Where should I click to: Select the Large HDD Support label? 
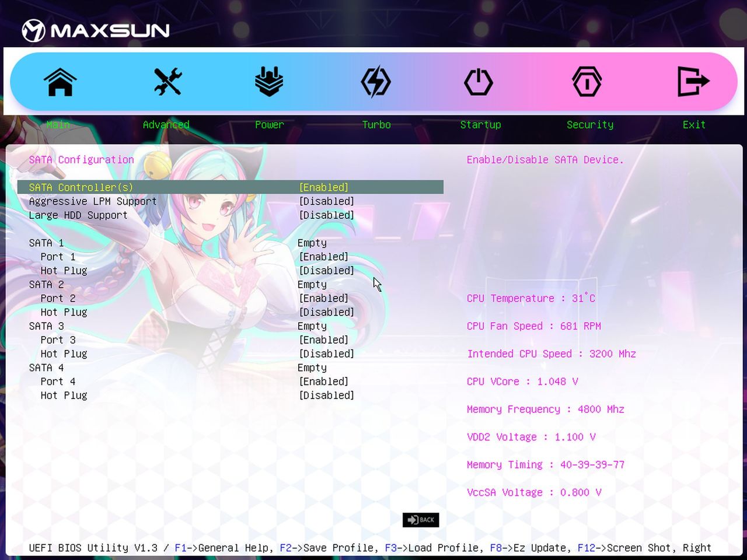78,215
